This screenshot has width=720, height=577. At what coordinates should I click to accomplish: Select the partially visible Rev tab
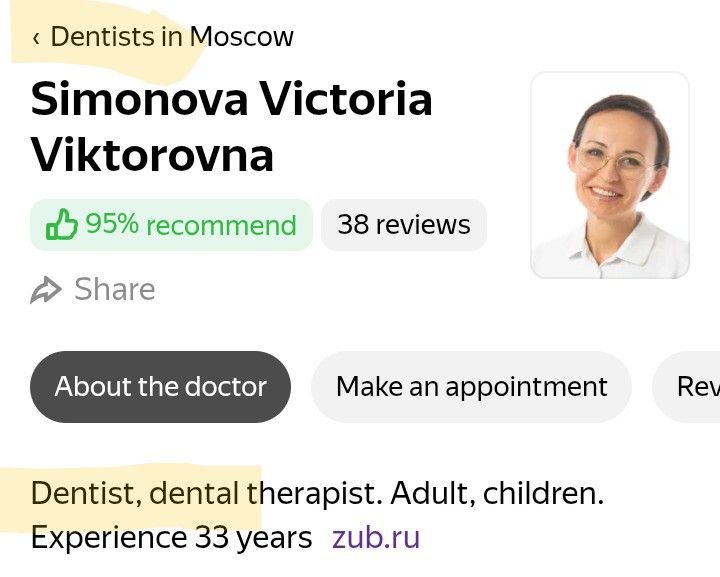(x=696, y=386)
